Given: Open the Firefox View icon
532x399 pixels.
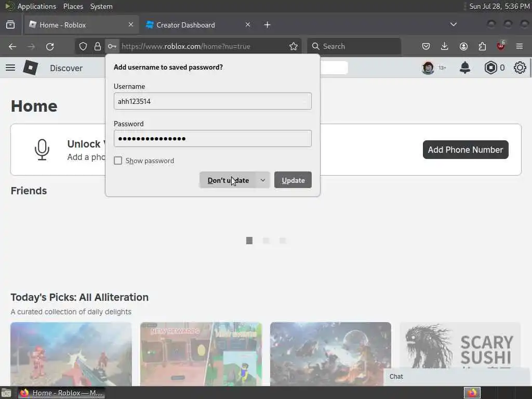Looking at the screenshot, I should 10,25.
